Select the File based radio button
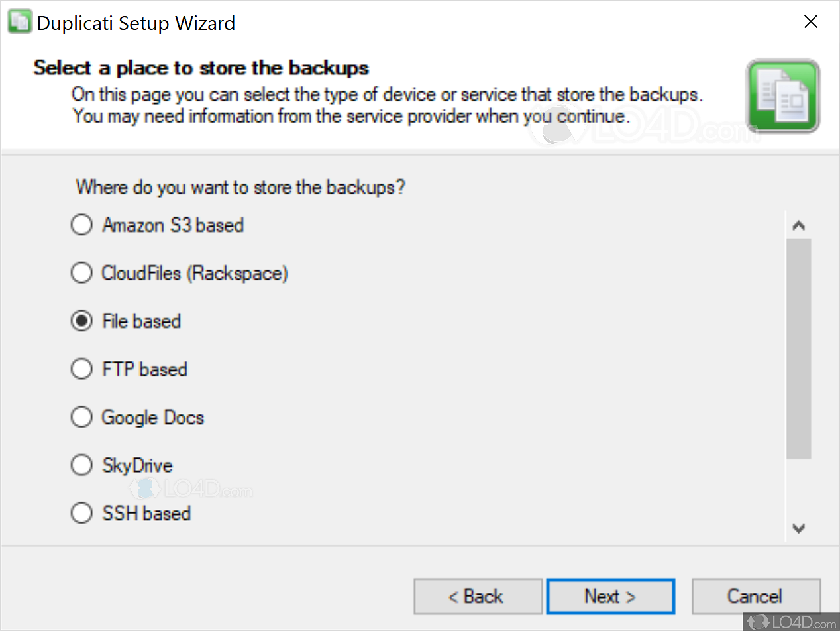Screen dimensions: 840x631 [81, 321]
